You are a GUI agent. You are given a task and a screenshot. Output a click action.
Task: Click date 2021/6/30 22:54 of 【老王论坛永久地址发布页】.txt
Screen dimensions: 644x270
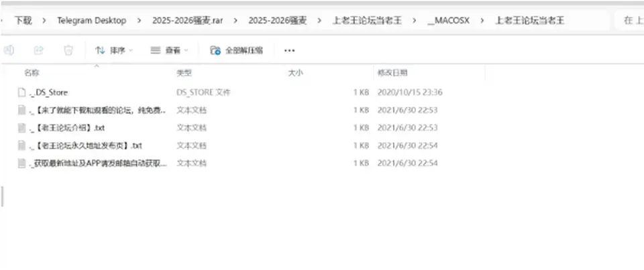[407, 145]
